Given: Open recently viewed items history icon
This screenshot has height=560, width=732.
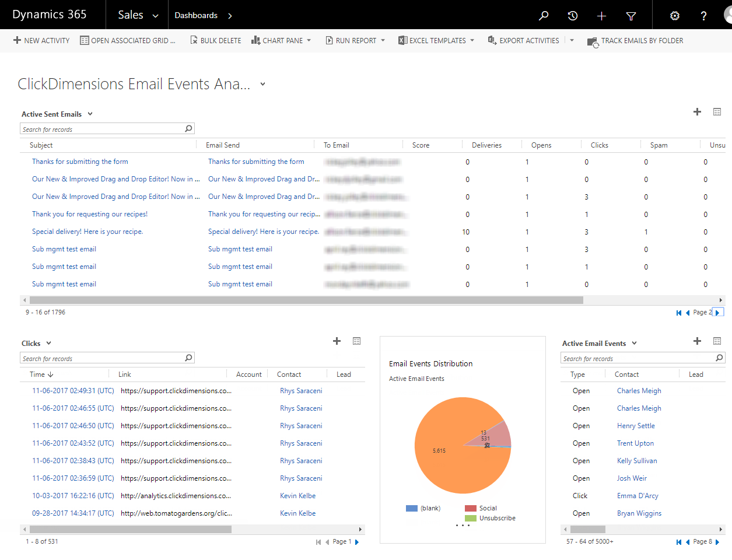Looking at the screenshot, I should 573,16.
